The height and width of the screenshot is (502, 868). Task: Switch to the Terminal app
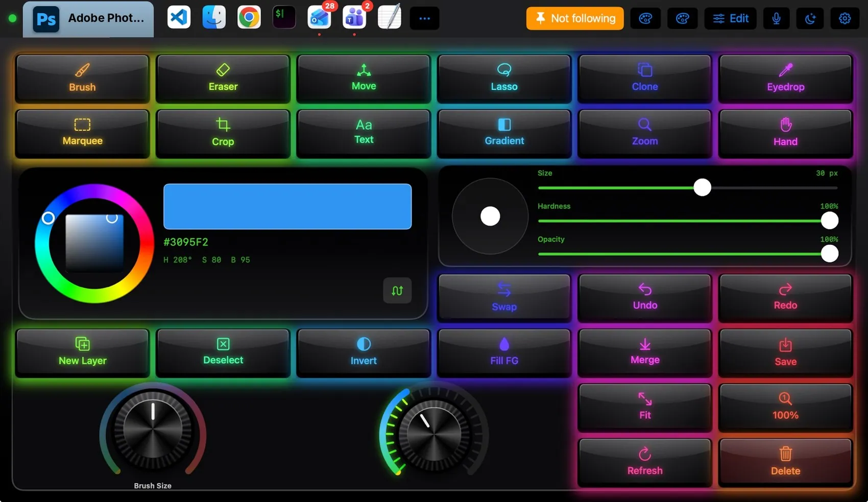(284, 17)
